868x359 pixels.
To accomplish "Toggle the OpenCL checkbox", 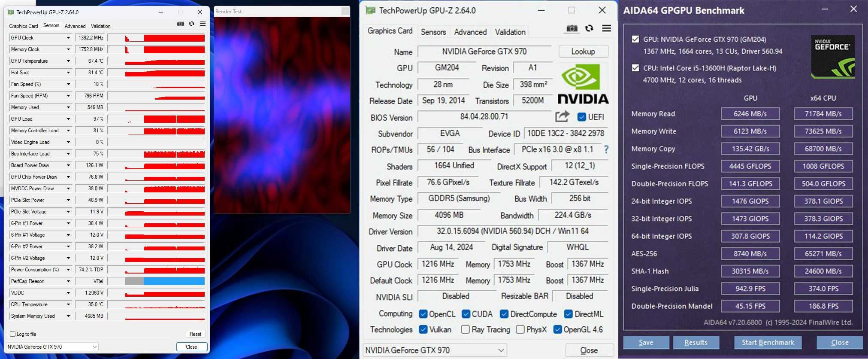I will (x=423, y=314).
